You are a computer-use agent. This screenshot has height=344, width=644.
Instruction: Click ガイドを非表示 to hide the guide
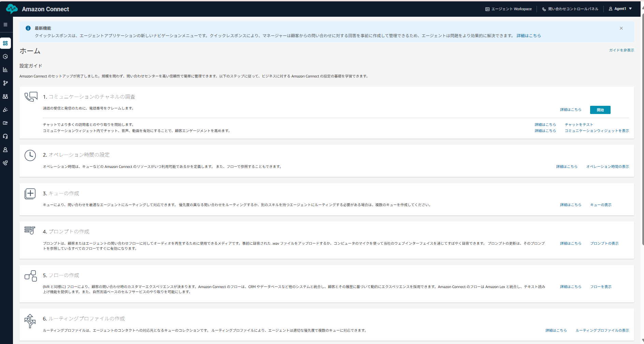pyautogui.click(x=621, y=50)
